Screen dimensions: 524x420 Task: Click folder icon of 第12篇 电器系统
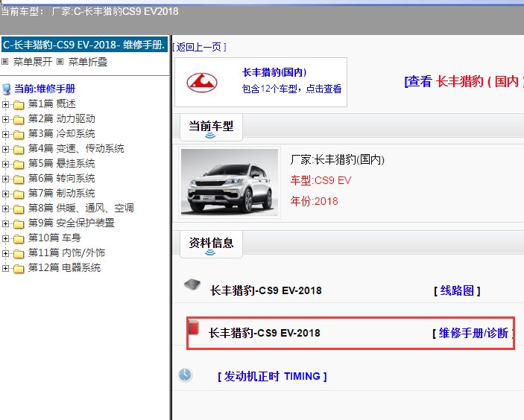(x=19, y=268)
